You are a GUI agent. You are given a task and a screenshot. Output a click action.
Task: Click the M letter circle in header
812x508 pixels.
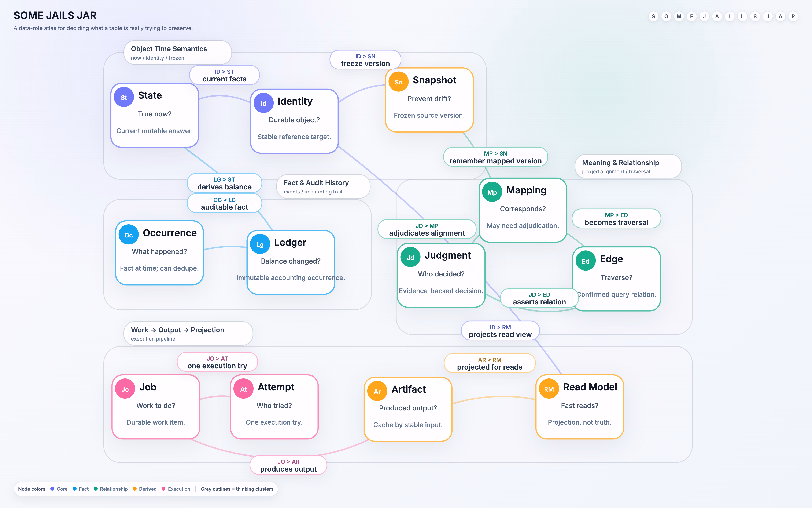coord(679,16)
